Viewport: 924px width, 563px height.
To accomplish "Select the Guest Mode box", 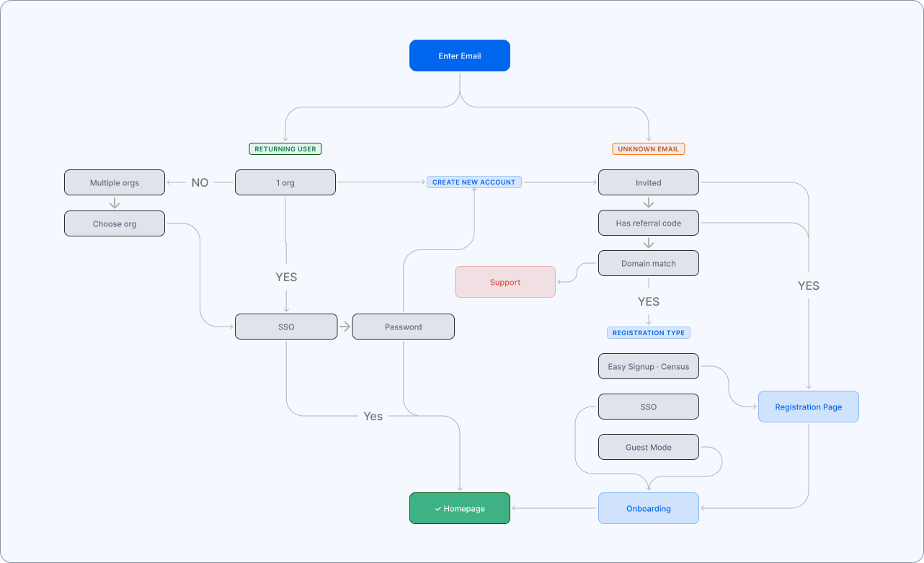I will click(x=649, y=447).
